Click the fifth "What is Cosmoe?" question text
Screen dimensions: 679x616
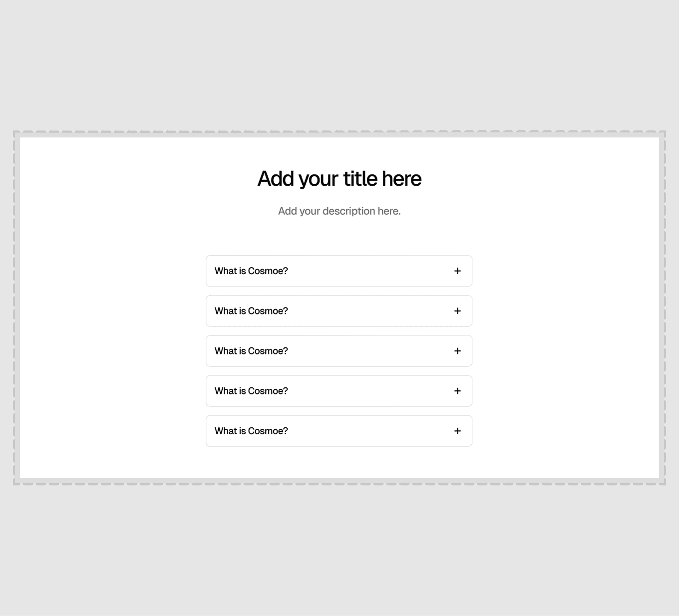251,431
